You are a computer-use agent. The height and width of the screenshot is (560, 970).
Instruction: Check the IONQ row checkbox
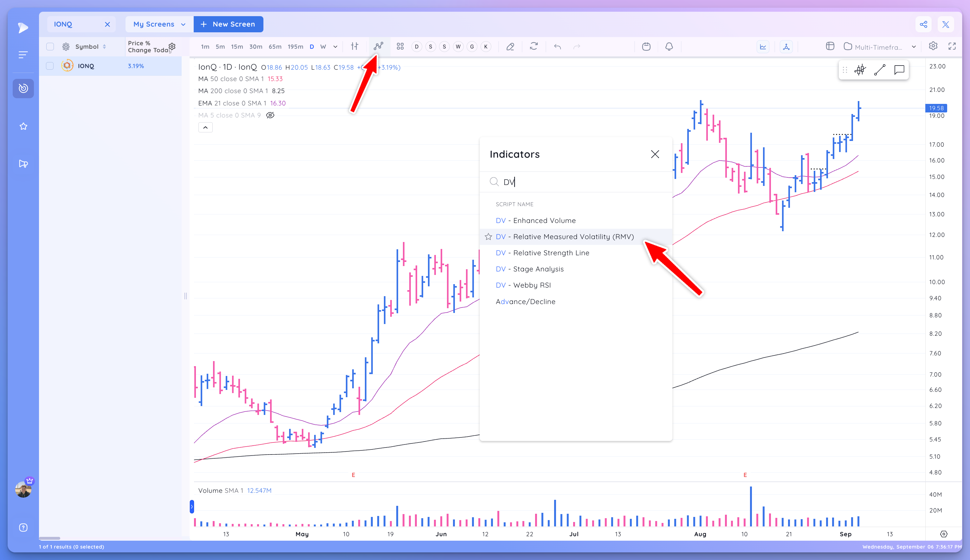50,66
